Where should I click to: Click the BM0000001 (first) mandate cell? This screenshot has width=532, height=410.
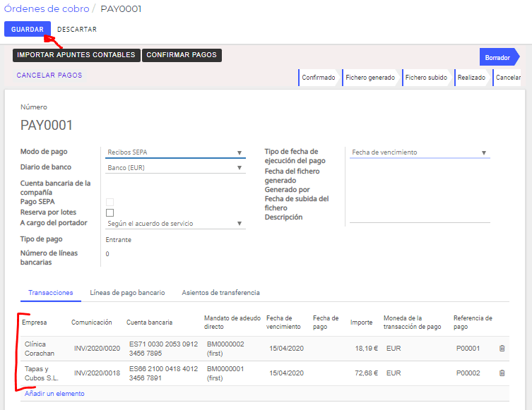click(225, 373)
